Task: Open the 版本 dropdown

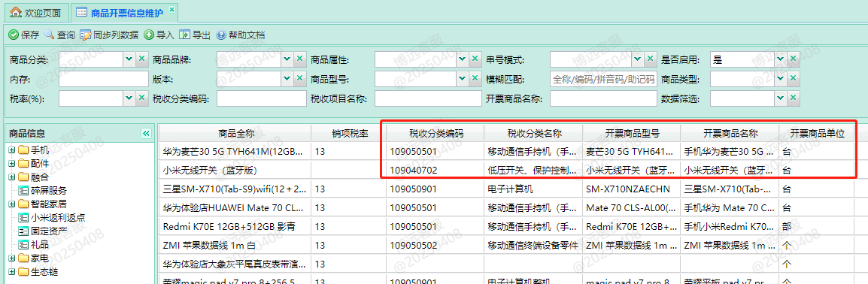Action: coord(287,79)
